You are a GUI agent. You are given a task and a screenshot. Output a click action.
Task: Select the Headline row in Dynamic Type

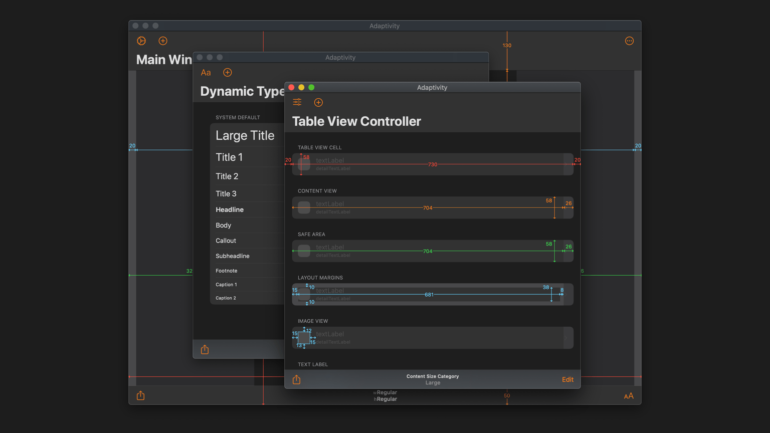tap(248, 210)
